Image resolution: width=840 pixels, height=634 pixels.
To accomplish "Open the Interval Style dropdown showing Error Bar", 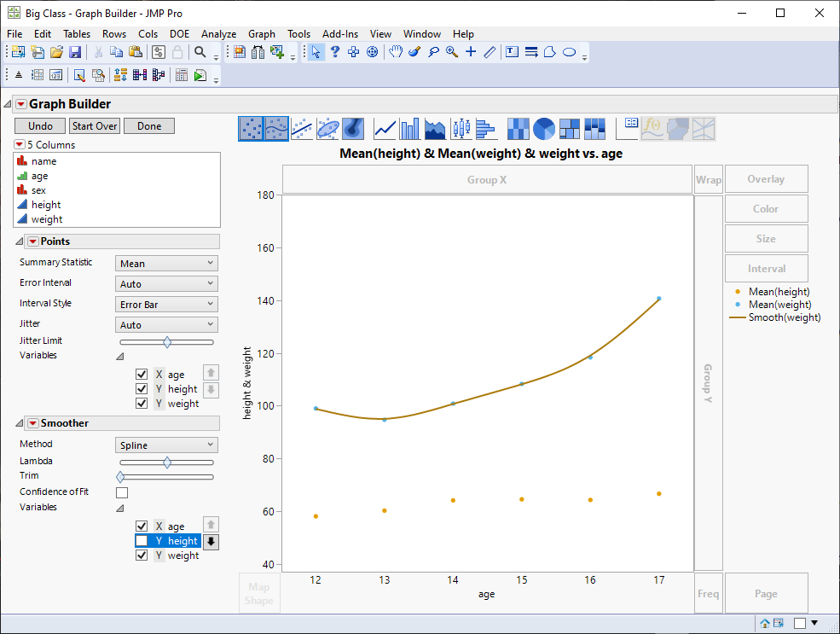I will tap(165, 304).
